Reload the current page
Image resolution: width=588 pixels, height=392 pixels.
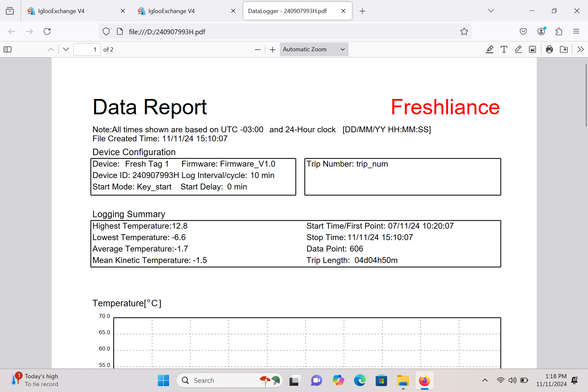coord(47,31)
